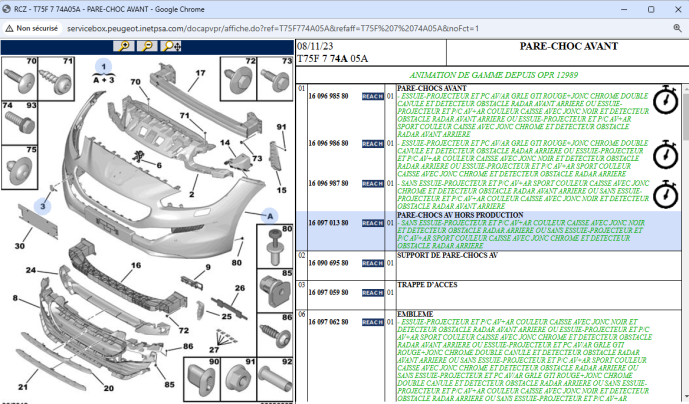Select diagram callout bubble A
The width and height of the screenshot is (689, 404).
(x=270, y=216)
